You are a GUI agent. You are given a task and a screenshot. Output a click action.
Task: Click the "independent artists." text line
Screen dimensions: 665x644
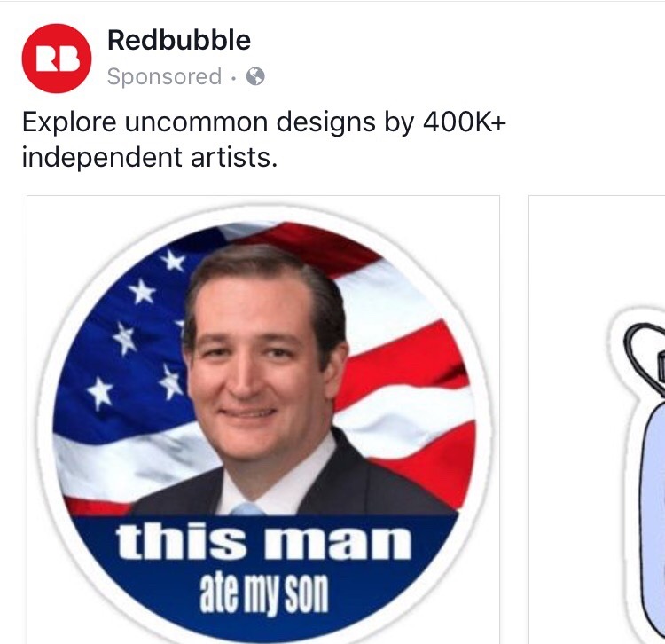tap(149, 157)
